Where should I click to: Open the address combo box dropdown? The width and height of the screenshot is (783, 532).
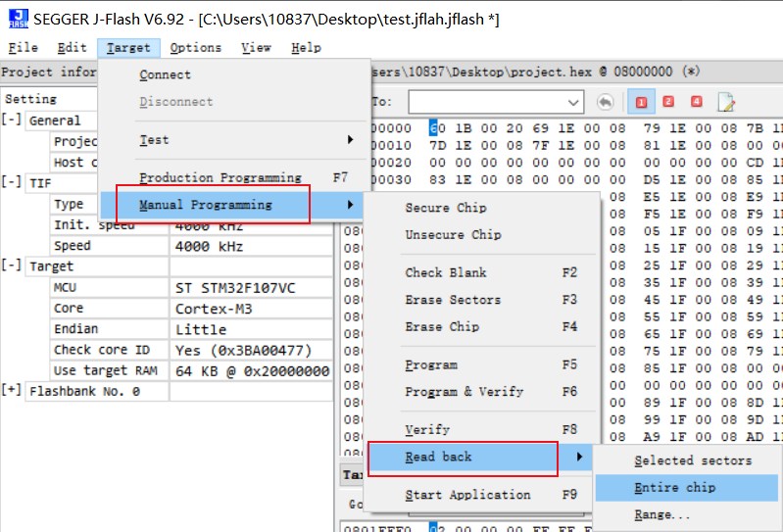(x=573, y=103)
